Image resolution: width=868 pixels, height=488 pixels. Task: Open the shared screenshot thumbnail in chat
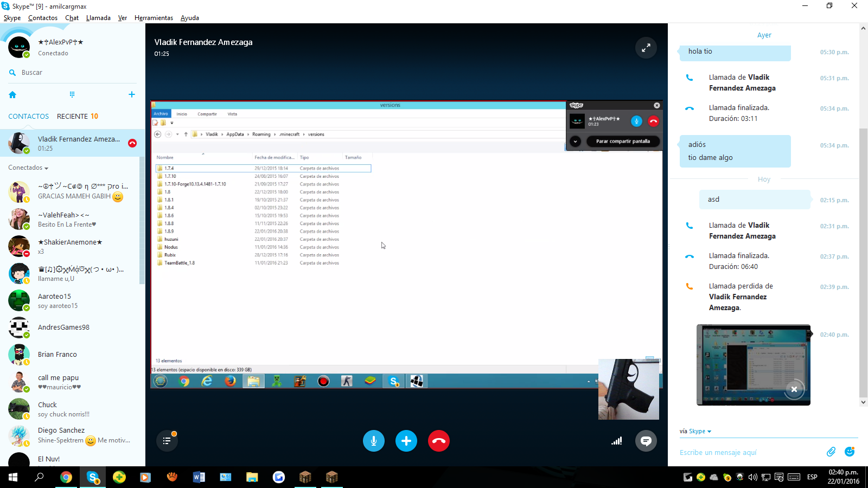(x=754, y=365)
